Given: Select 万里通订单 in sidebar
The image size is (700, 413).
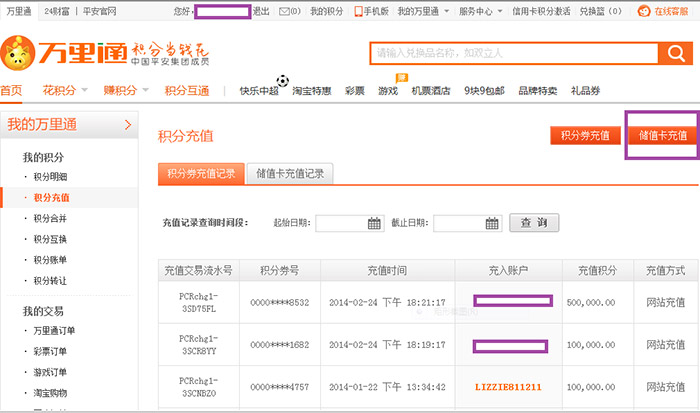Looking at the screenshot, I should pos(54,331).
